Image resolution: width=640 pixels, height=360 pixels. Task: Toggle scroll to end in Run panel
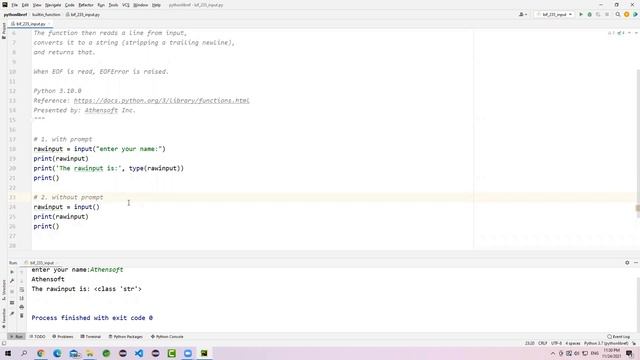[22, 298]
